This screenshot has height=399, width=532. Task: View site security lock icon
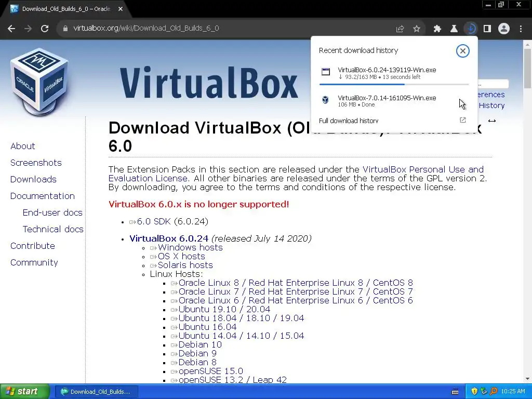click(x=65, y=29)
